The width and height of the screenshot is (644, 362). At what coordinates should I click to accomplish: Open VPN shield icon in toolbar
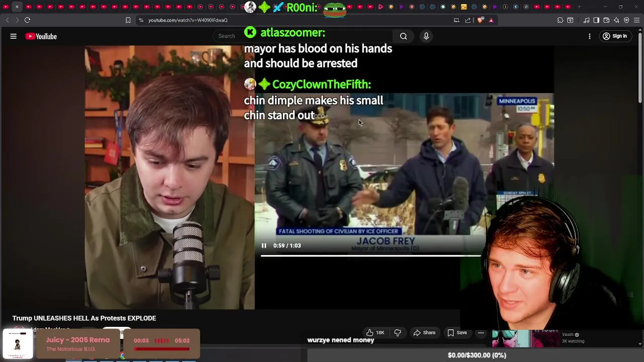(626, 20)
